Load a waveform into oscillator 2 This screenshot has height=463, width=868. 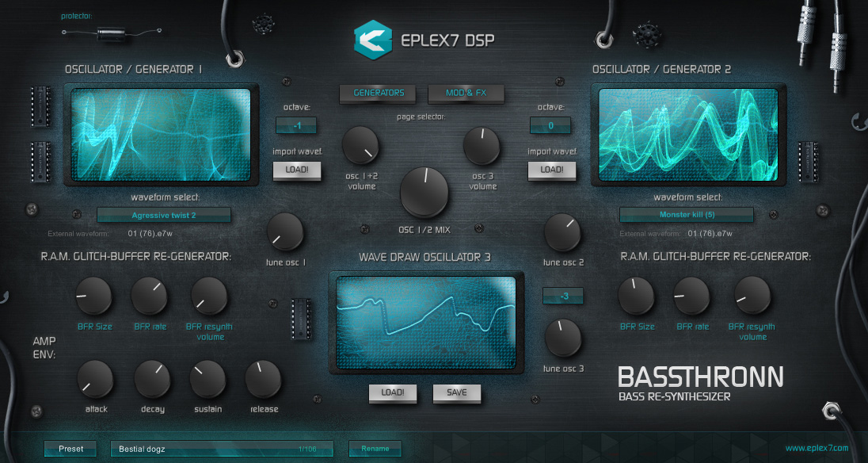pos(551,170)
